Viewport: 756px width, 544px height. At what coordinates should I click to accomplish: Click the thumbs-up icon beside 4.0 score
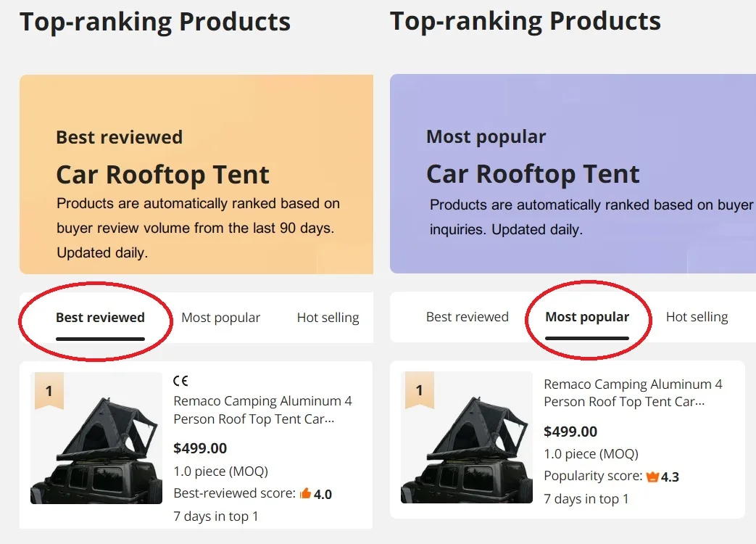[305, 494]
